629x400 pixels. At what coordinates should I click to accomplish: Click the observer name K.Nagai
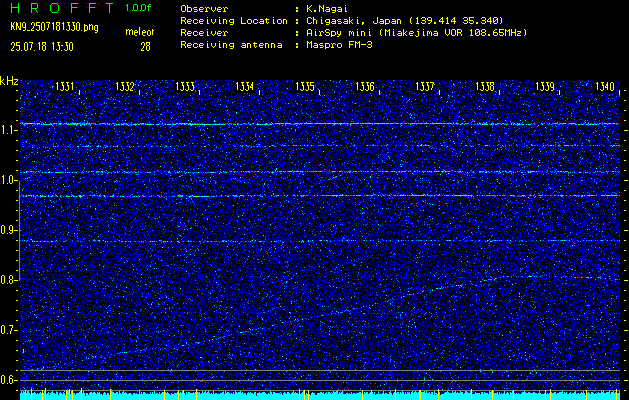(x=326, y=9)
